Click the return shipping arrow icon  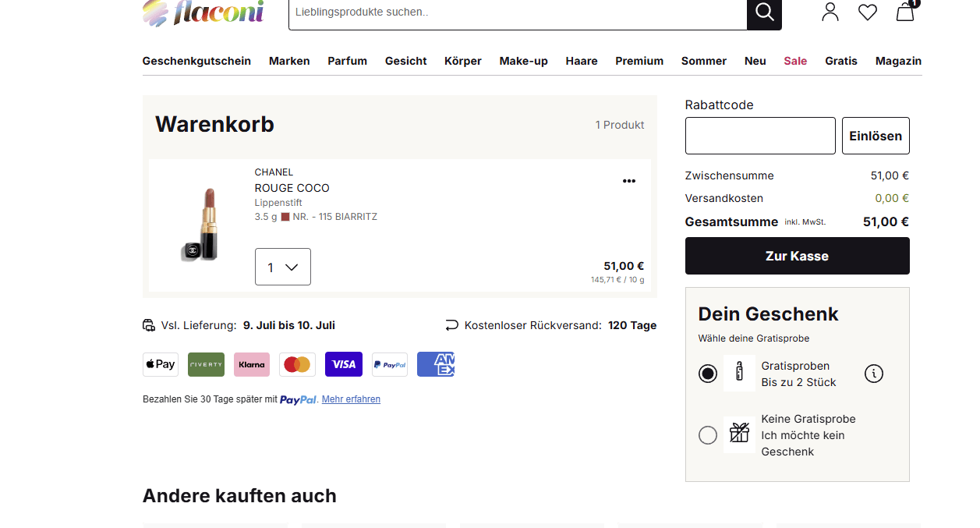point(451,325)
